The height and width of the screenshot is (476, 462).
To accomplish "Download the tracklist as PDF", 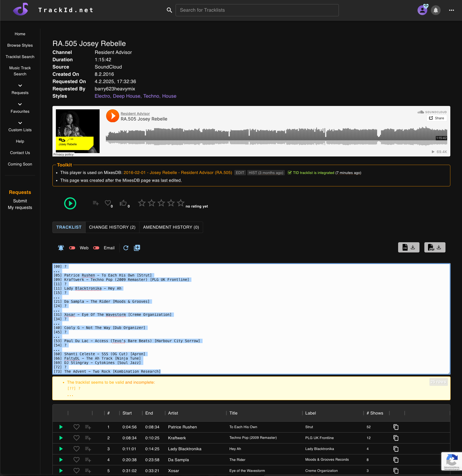I will (435, 247).
